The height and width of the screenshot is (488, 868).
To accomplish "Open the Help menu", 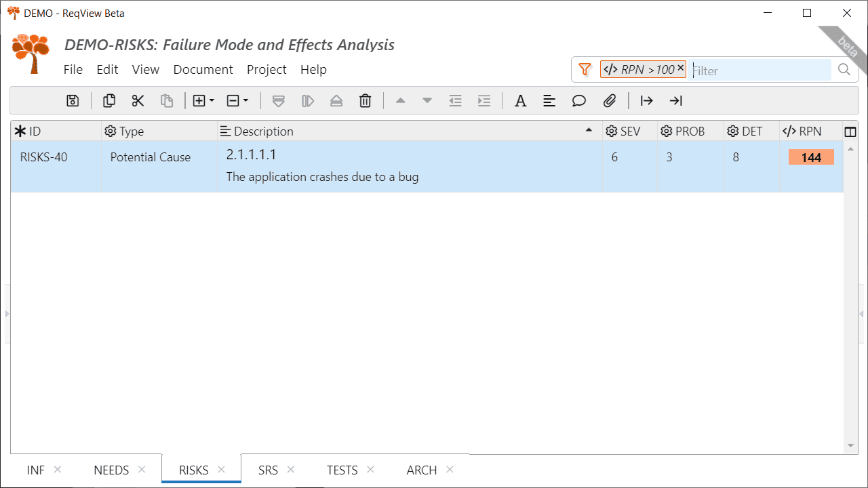I will (313, 70).
